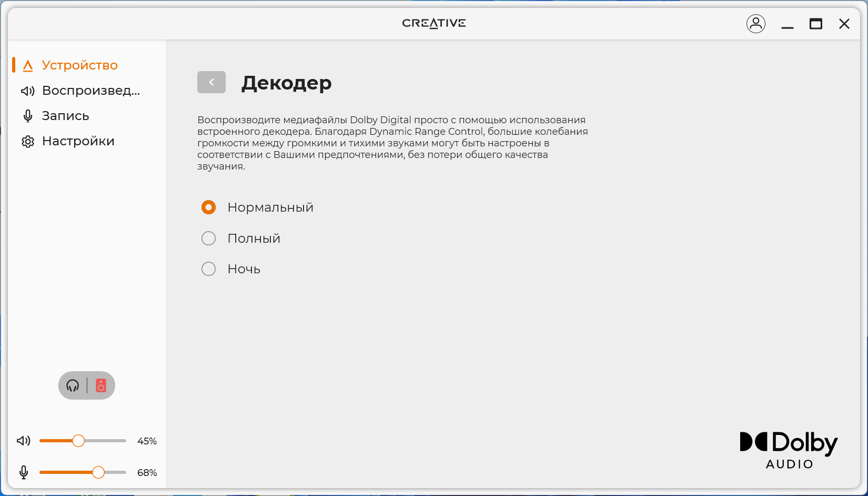Click the Dolby Audio logo

coord(789,450)
